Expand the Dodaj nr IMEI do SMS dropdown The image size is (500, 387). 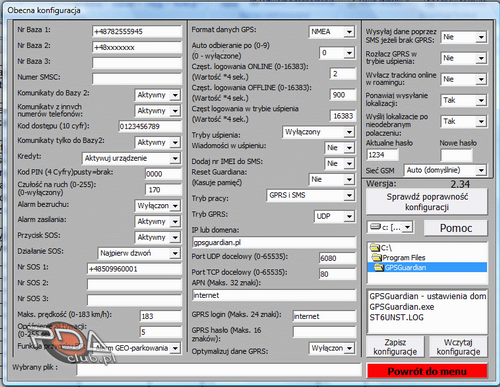click(x=339, y=163)
